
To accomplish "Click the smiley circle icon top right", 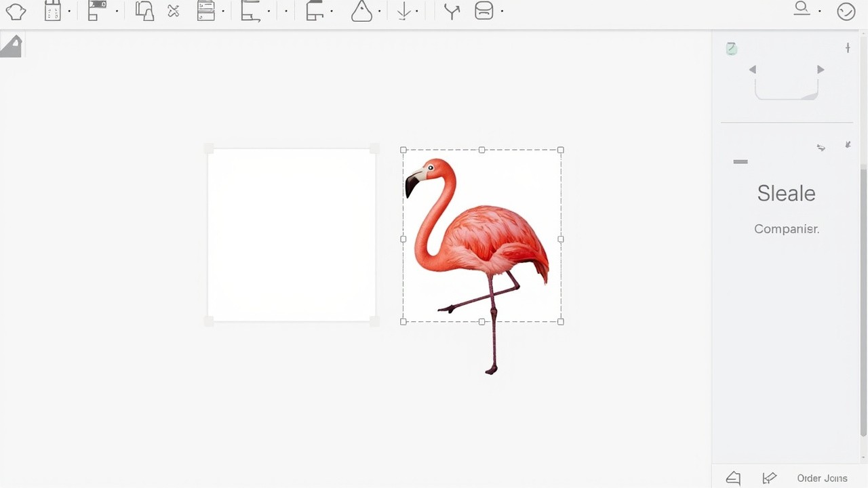I will pos(846,12).
